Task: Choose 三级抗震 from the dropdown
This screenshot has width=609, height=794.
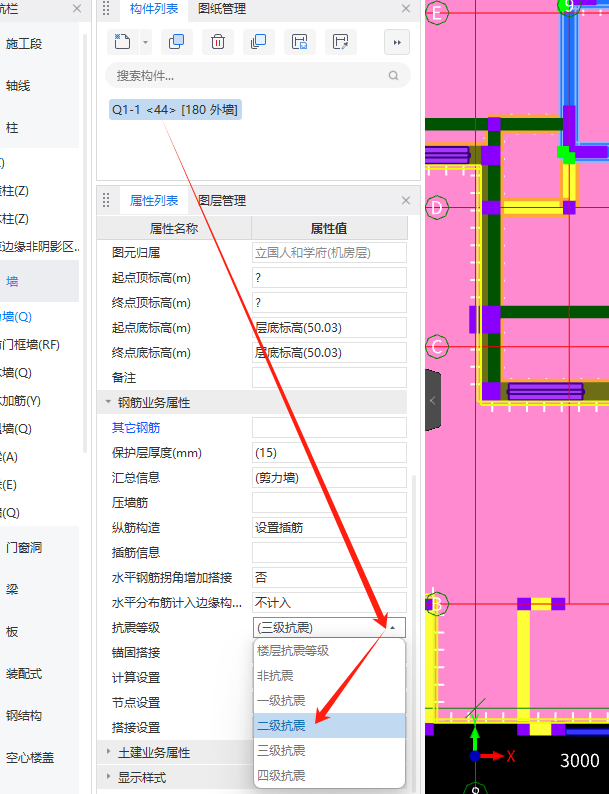Action: click(x=330, y=750)
